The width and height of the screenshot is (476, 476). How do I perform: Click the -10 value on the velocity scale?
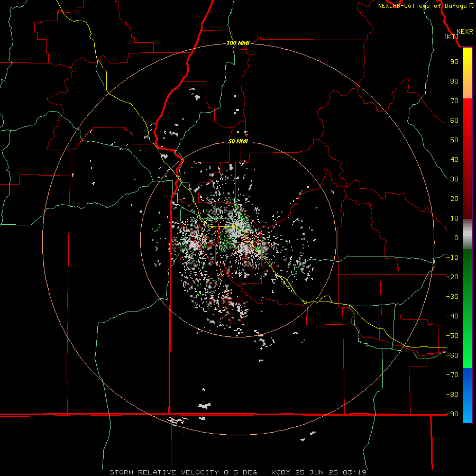pyautogui.click(x=452, y=258)
